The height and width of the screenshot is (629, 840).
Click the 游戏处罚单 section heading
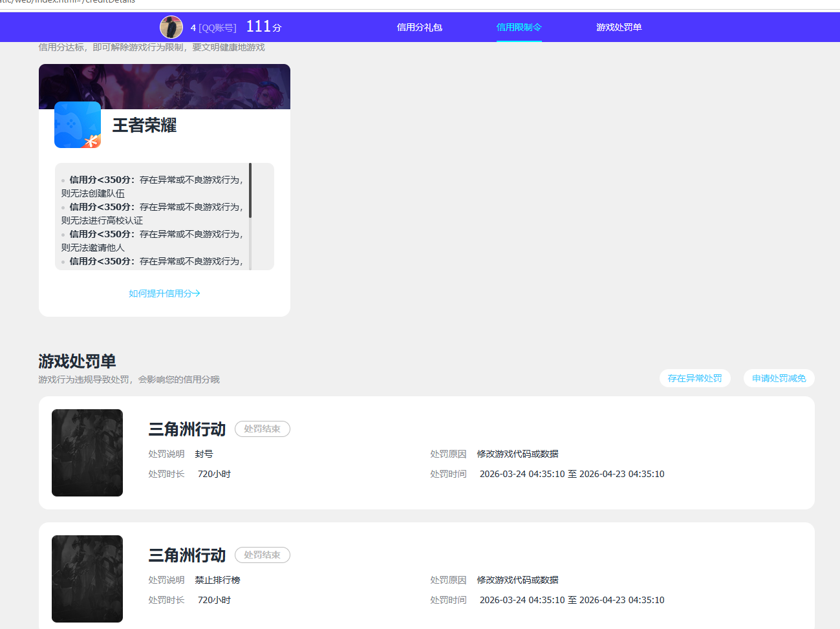(x=77, y=361)
